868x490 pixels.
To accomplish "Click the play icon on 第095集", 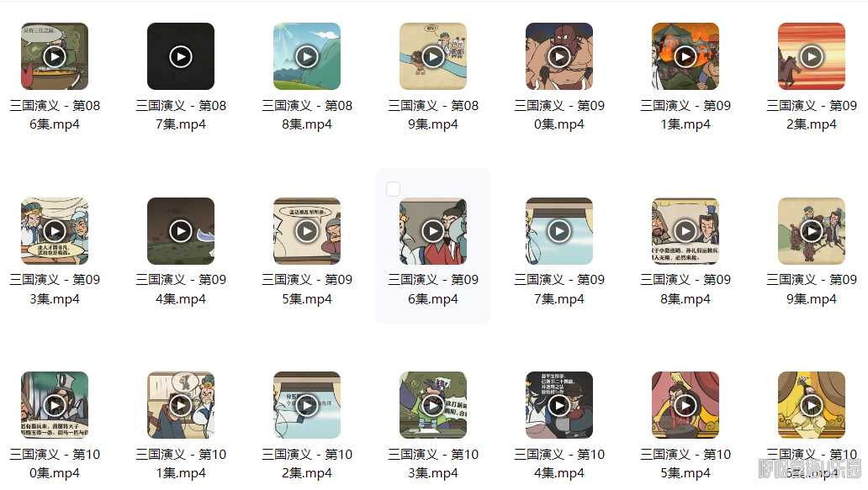I will pyautogui.click(x=307, y=231).
